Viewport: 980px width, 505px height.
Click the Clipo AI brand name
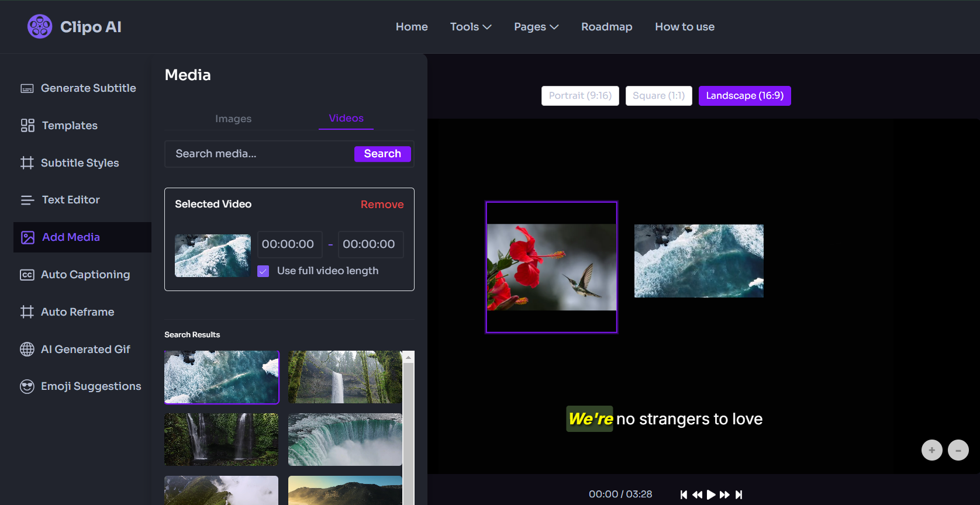91,27
